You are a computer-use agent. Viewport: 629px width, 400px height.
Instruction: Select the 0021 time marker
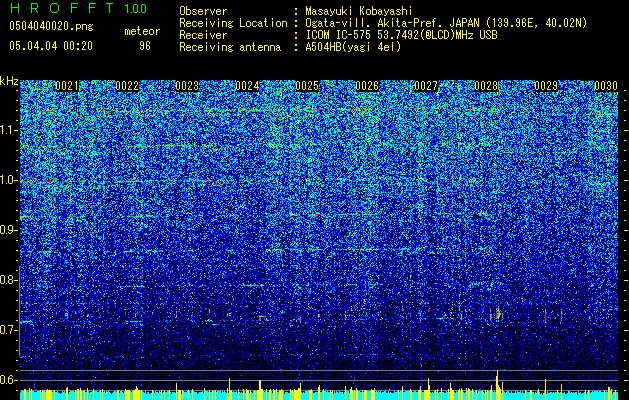point(67,86)
